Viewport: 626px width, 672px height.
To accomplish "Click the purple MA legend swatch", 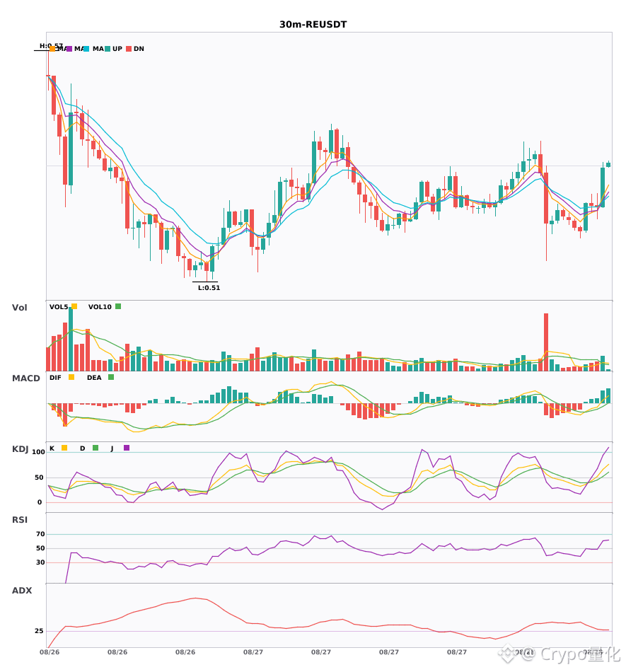I will coord(69,49).
